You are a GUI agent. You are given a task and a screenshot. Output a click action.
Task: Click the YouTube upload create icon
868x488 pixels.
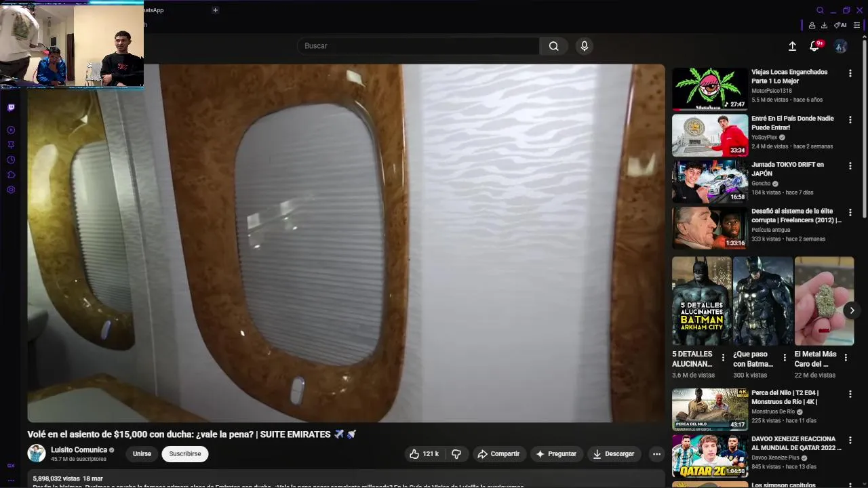coord(792,46)
